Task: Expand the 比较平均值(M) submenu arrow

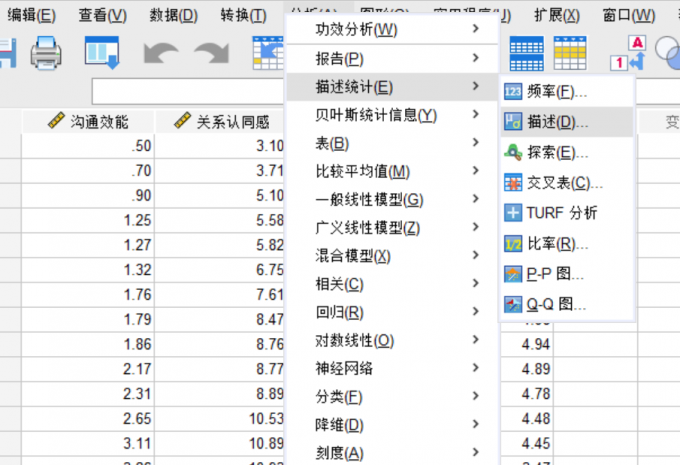Action: point(476,170)
